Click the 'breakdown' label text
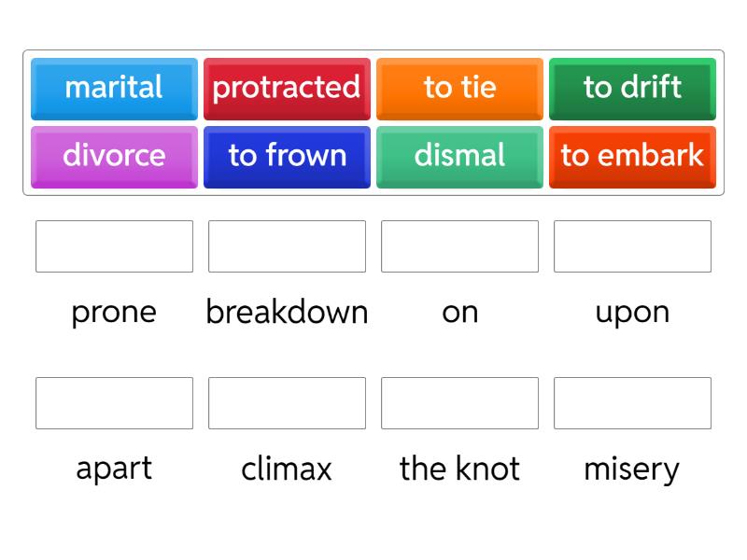The width and height of the screenshot is (747, 560). (x=287, y=312)
